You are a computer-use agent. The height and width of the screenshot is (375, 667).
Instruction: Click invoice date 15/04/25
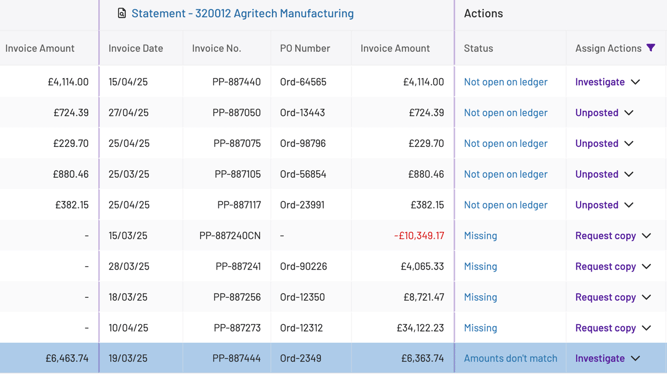pos(128,82)
